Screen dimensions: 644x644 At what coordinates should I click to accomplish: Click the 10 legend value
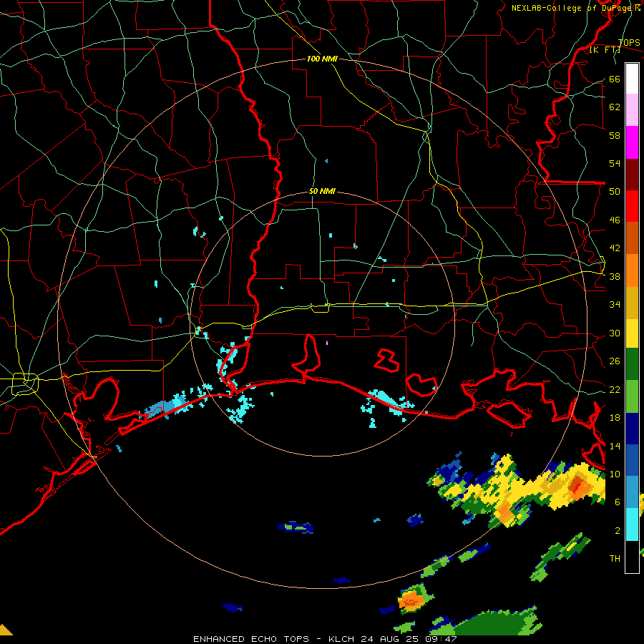[615, 474]
